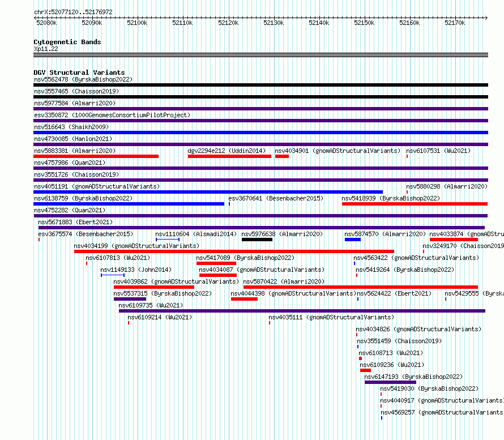
Task: Select the esv3675574 (Besenbacher2015) label
Action: click(x=86, y=234)
